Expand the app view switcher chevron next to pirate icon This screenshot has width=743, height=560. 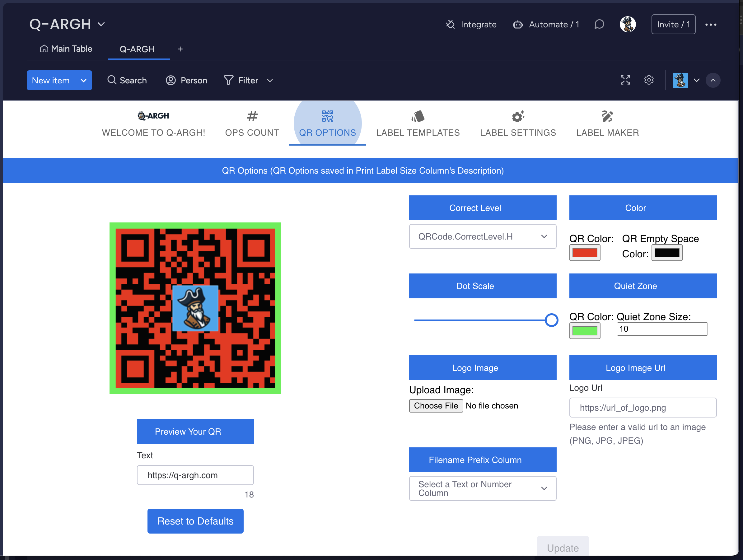pyautogui.click(x=697, y=80)
